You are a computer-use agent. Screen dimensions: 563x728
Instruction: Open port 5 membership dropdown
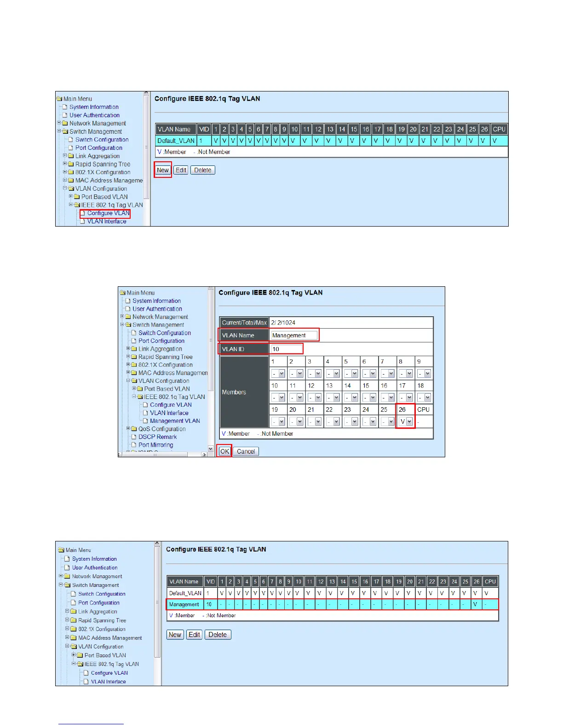click(351, 374)
